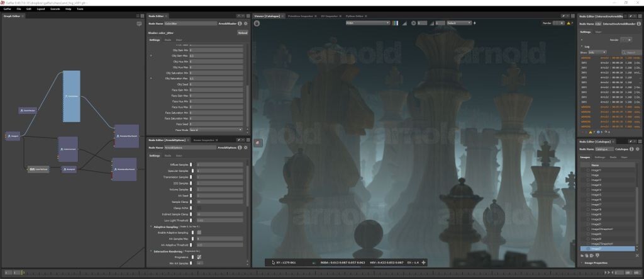Screen dimensions: 644x279
Task: Switch to the UV Inspector tab
Action: 329,16
